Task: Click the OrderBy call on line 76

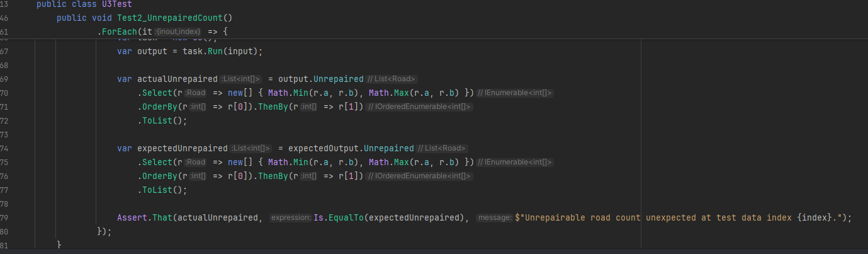Action: (160, 176)
